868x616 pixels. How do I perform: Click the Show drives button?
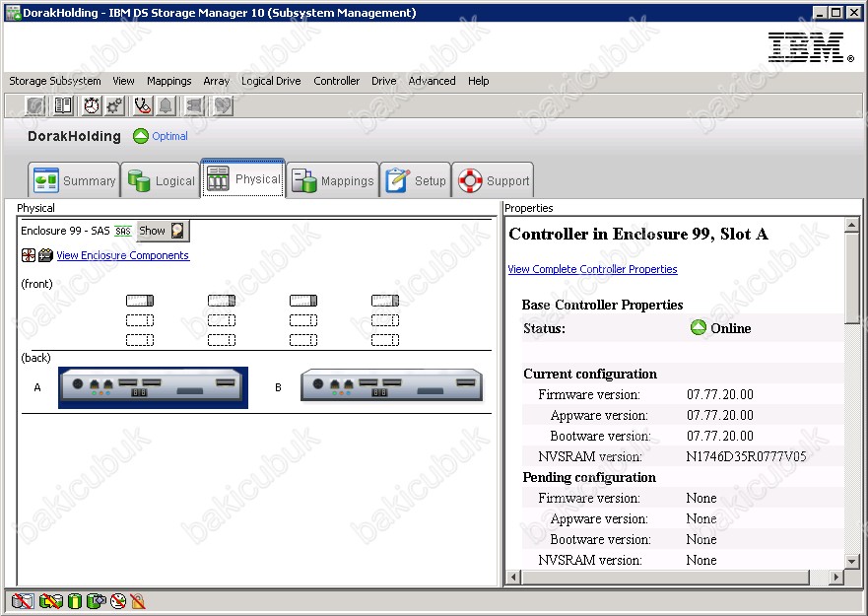(x=163, y=231)
